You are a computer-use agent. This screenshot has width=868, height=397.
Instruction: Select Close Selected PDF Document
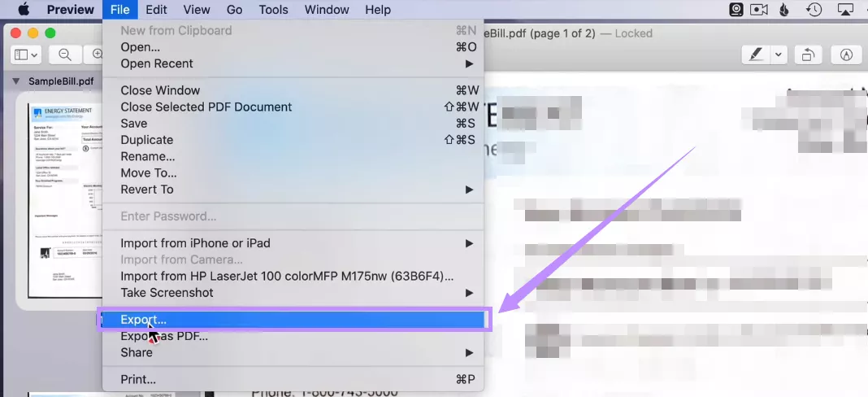pos(293,107)
